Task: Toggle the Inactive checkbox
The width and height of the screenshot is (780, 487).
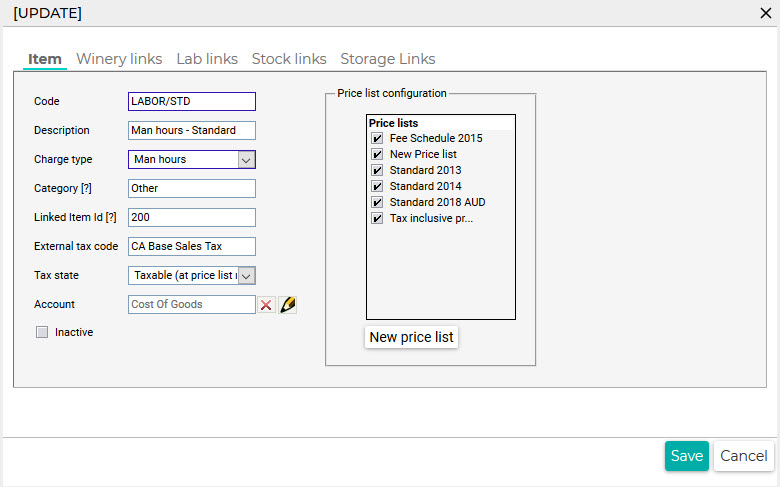Action: [42, 332]
